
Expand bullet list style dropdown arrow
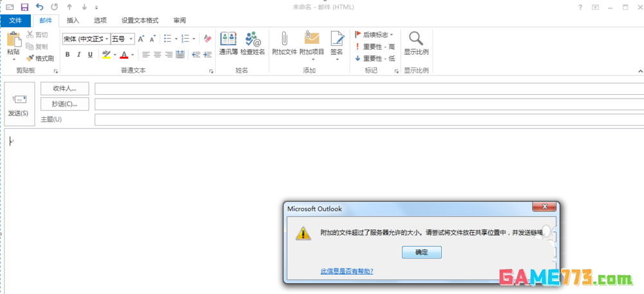[176, 39]
